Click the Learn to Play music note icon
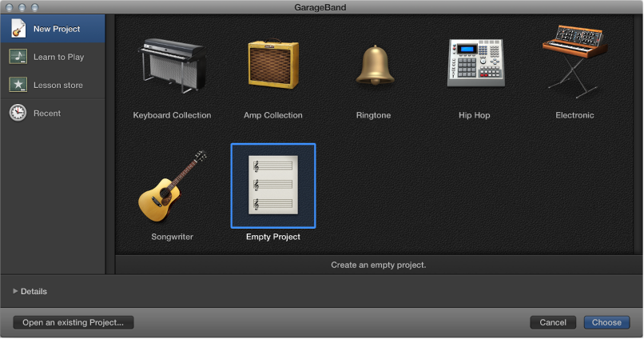Screen dimensions: 644x339 tap(18, 57)
